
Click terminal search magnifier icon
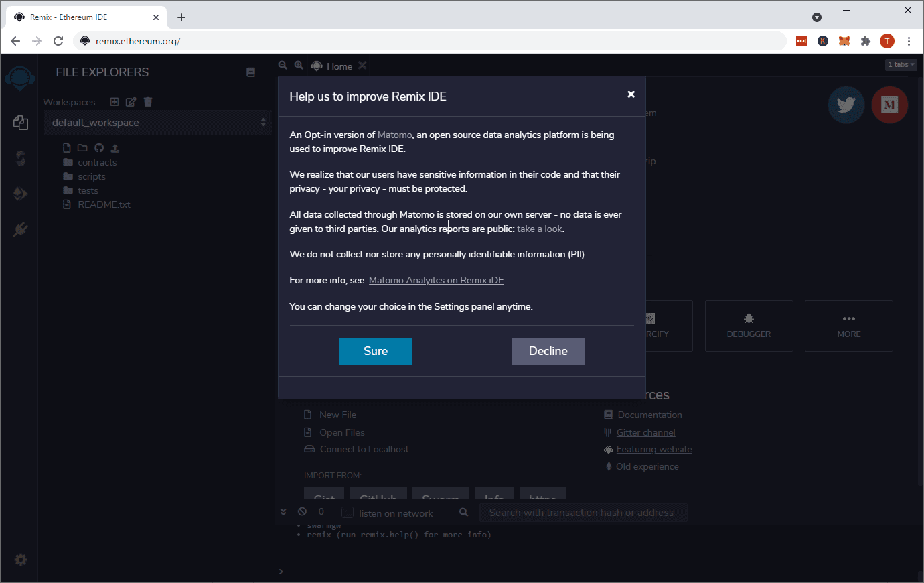point(463,512)
